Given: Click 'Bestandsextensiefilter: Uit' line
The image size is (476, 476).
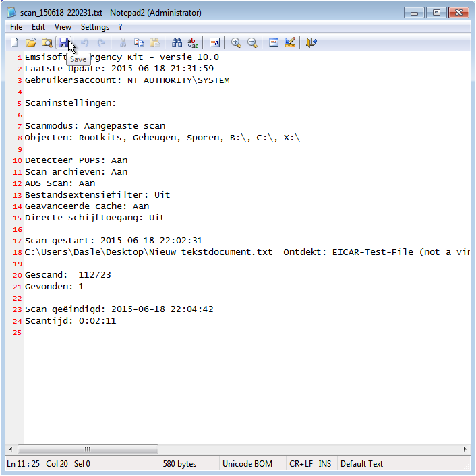Looking at the screenshot, I should click(x=98, y=195).
